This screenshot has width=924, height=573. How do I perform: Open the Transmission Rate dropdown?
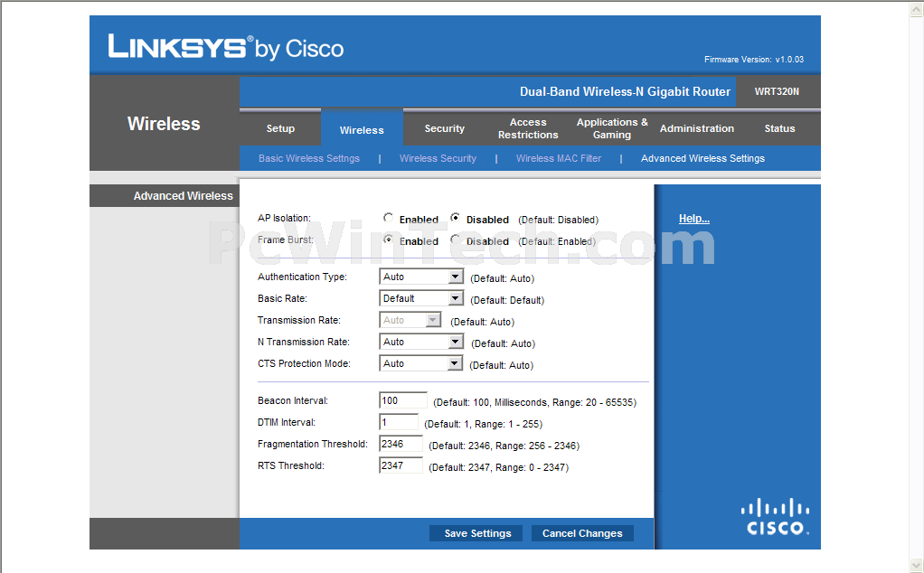[410, 320]
